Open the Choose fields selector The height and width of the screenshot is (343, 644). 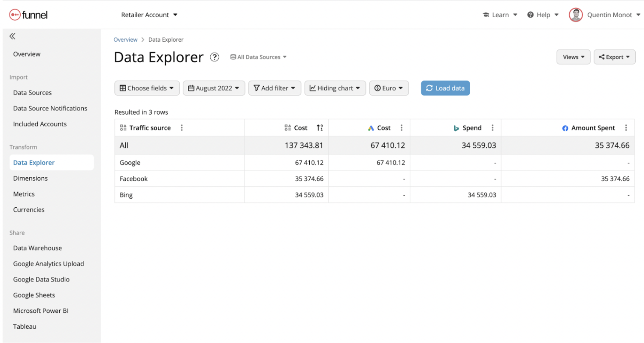147,88
